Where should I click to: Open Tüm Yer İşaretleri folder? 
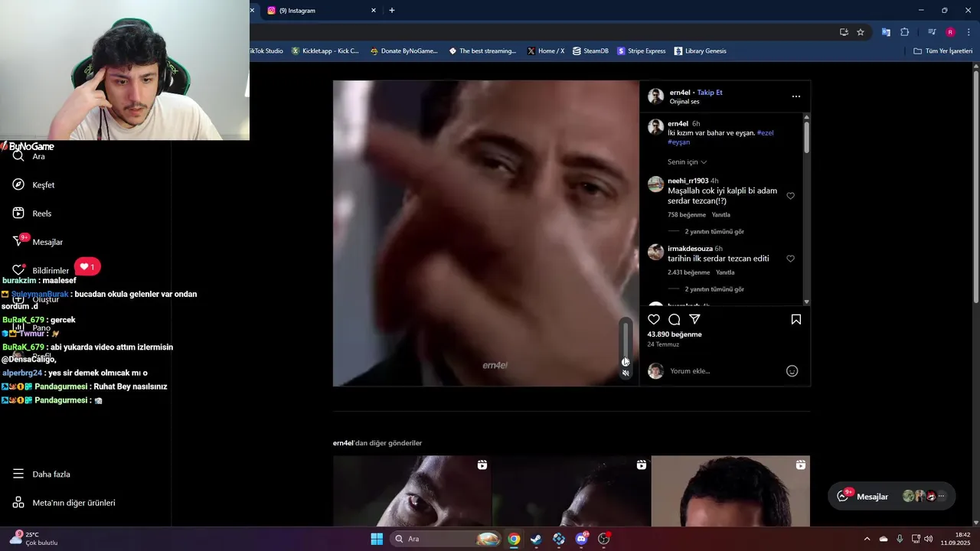pyautogui.click(x=943, y=51)
